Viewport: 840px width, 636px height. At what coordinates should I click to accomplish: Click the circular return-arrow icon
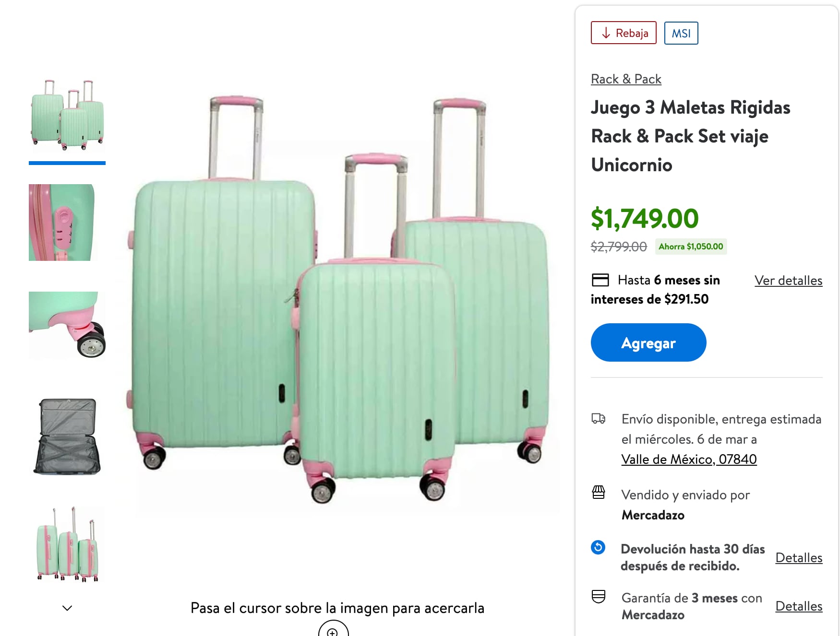(x=599, y=547)
